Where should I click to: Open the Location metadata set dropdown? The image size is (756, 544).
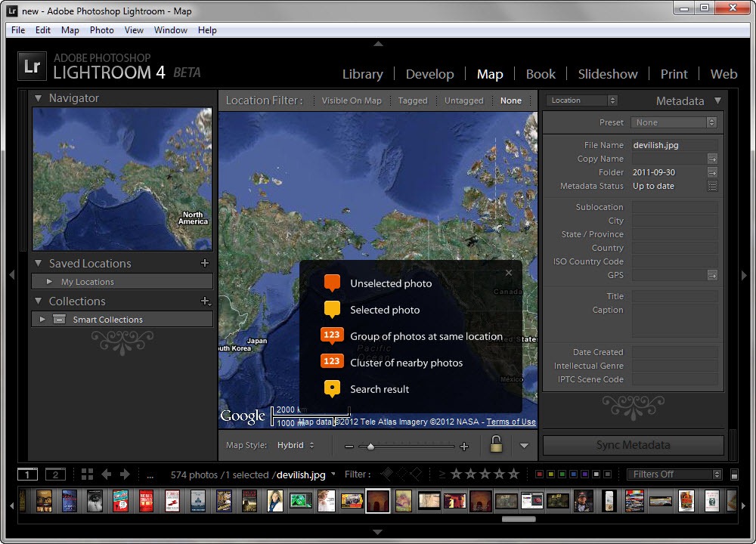pyautogui.click(x=581, y=100)
